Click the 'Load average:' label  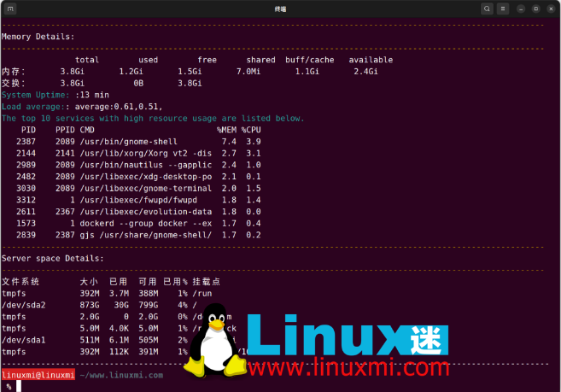[x=33, y=107]
